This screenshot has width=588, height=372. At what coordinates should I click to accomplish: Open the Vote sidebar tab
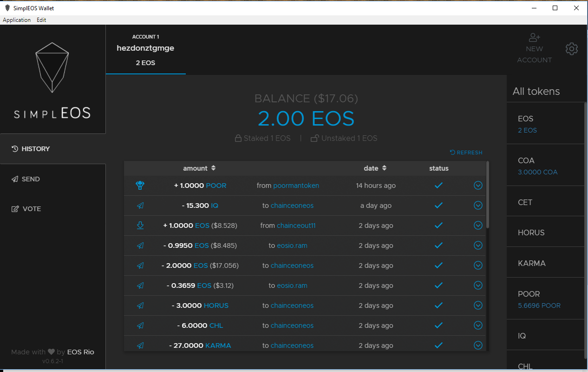(53, 209)
